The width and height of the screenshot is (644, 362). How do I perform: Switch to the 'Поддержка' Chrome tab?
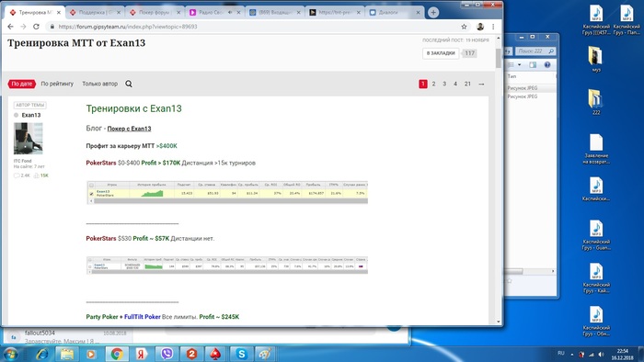point(95,13)
